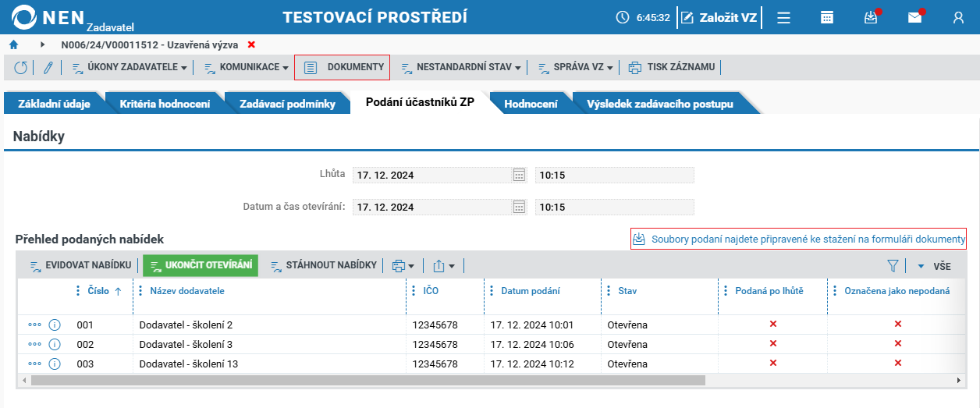Open the KOMUNIKACE dropdown menu
This screenshot has height=408, width=980.
click(247, 68)
